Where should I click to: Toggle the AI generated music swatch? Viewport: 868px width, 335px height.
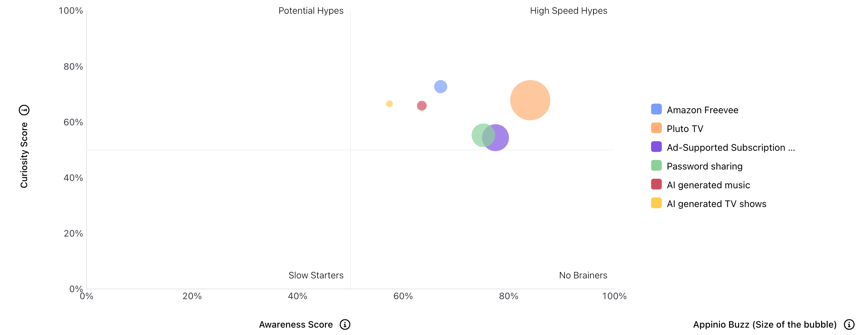(656, 184)
